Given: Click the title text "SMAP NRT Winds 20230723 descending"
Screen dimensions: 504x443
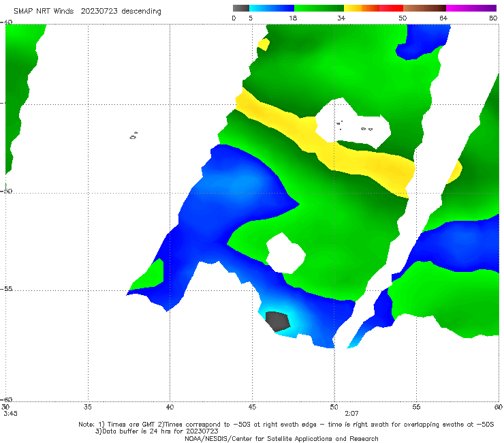Looking at the screenshot, I should pyautogui.click(x=87, y=11).
